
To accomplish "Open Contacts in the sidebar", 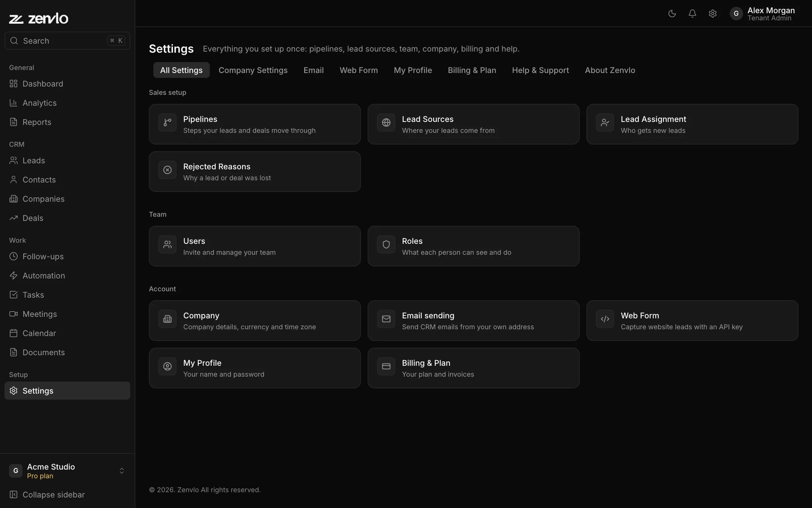I will coord(67,179).
